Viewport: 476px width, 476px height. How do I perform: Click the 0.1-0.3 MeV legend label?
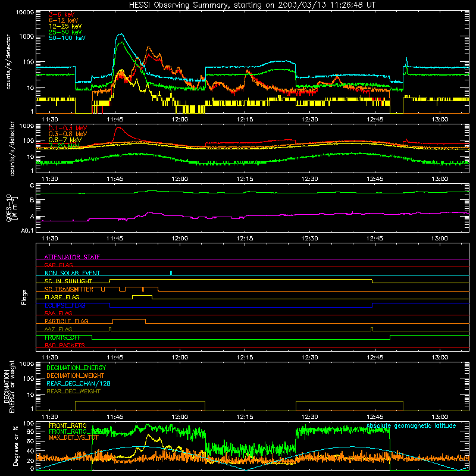[68, 128]
